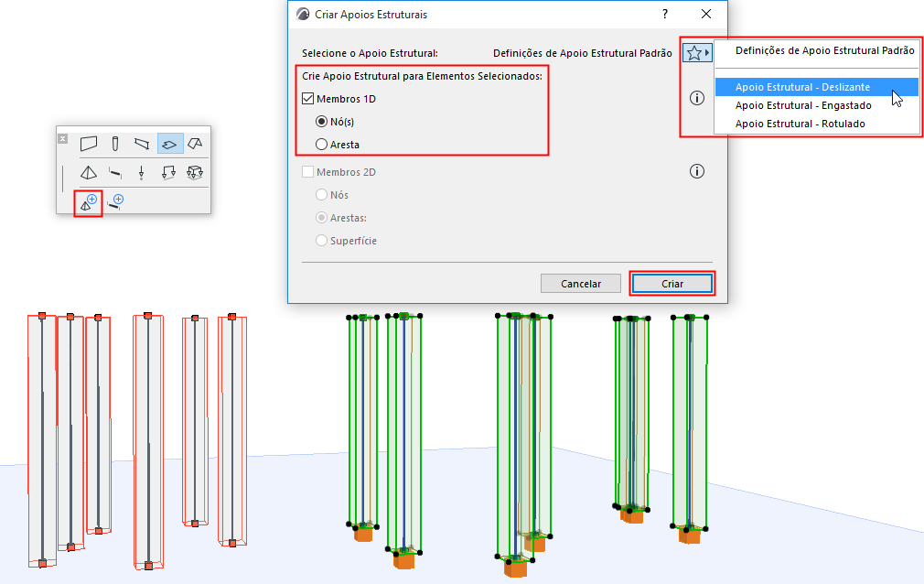This screenshot has width=924, height=584.
Task: Toggle the Membros 1D checkbox
Action: pos(307,99)
